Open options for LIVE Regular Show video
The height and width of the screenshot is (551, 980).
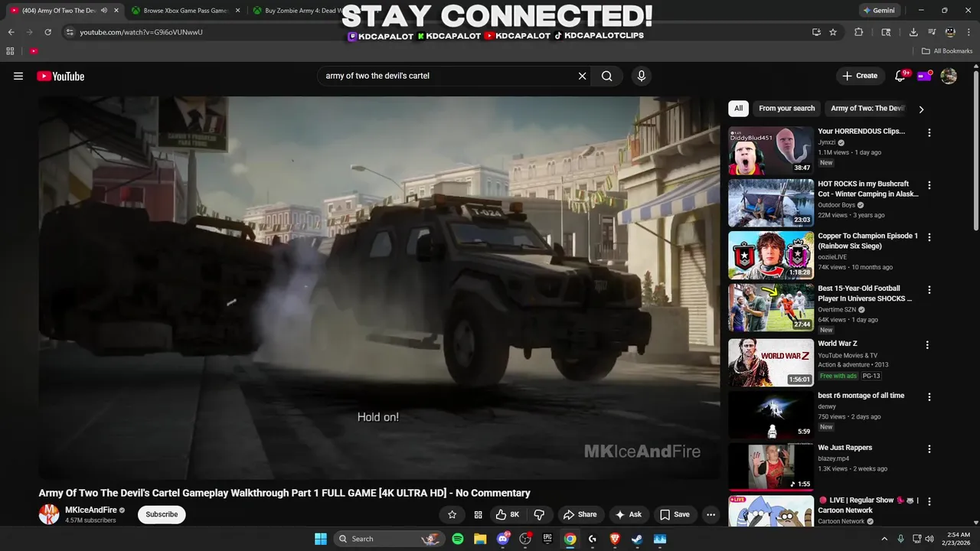[x=929, y=501]
